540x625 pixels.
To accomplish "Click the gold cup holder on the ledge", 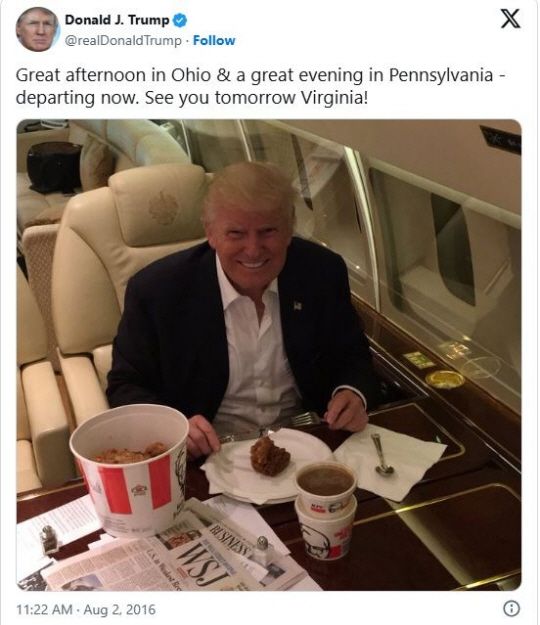I will pyautogui.click(x=445, y=379).
